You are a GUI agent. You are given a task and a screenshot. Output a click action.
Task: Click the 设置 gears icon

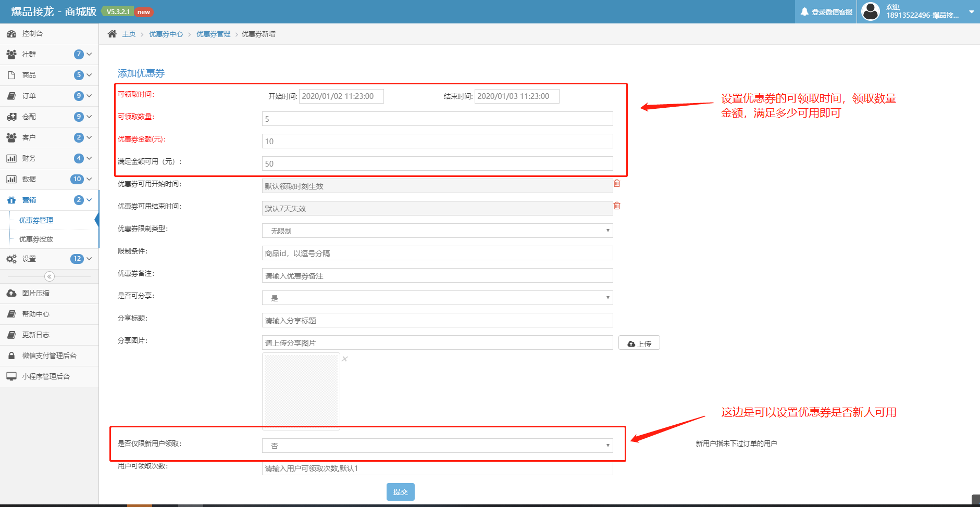tap(11, 259)
